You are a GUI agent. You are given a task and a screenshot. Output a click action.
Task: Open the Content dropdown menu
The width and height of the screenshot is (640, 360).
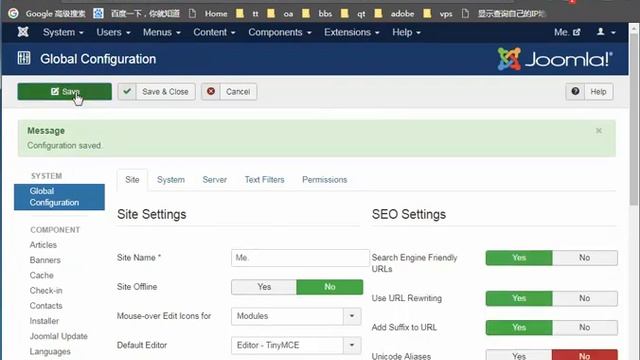pos(214,32)
